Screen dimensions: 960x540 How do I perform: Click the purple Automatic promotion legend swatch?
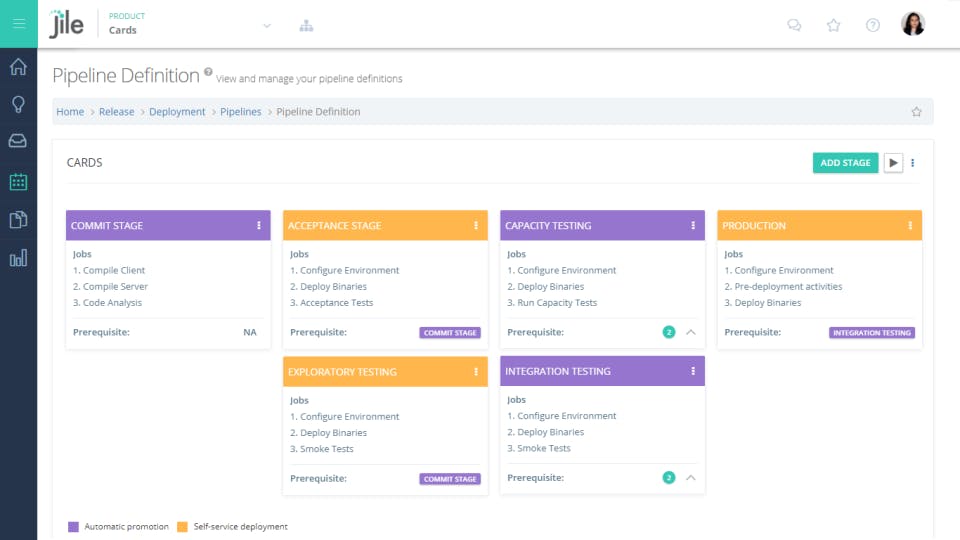tap(73, 527)
